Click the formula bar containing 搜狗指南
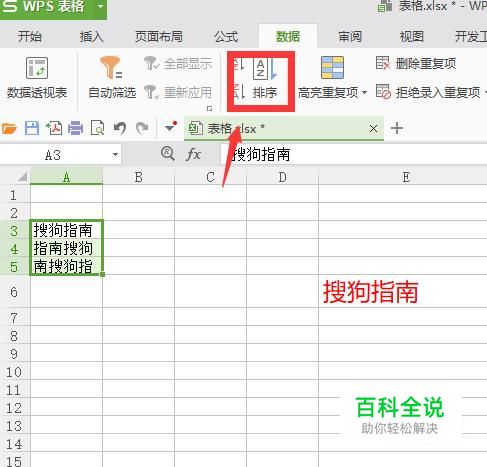Image resolution: width=487 pixels, height=467 pixels. coord(353,155)
